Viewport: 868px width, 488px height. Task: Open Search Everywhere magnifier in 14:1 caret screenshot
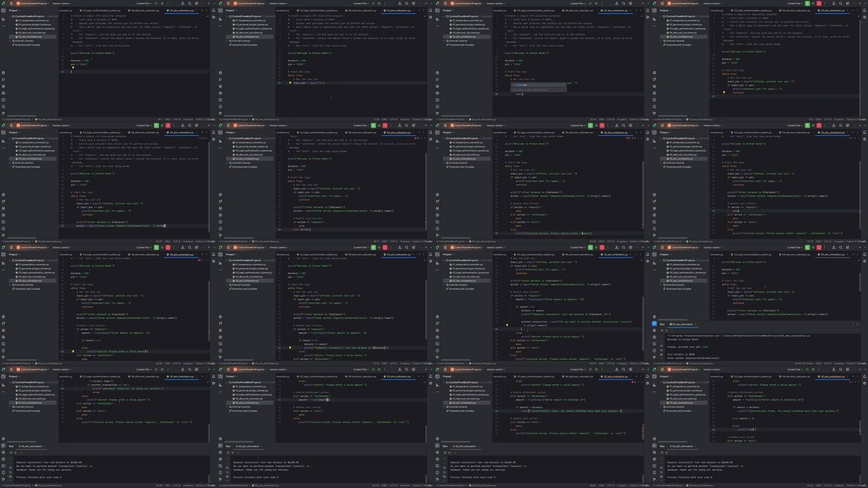pyautogui.click(x=189, y=3)
